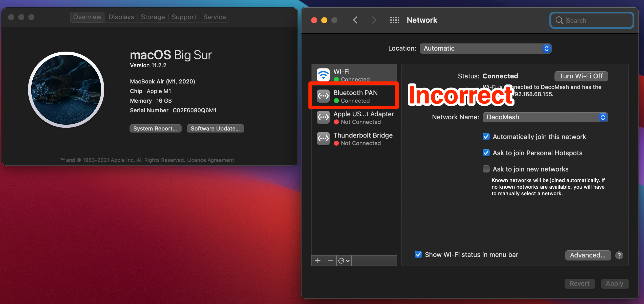This screenshot has height=304, width=644.
Task: Click the minus button to remove service
Action: (x=330, y=261)
